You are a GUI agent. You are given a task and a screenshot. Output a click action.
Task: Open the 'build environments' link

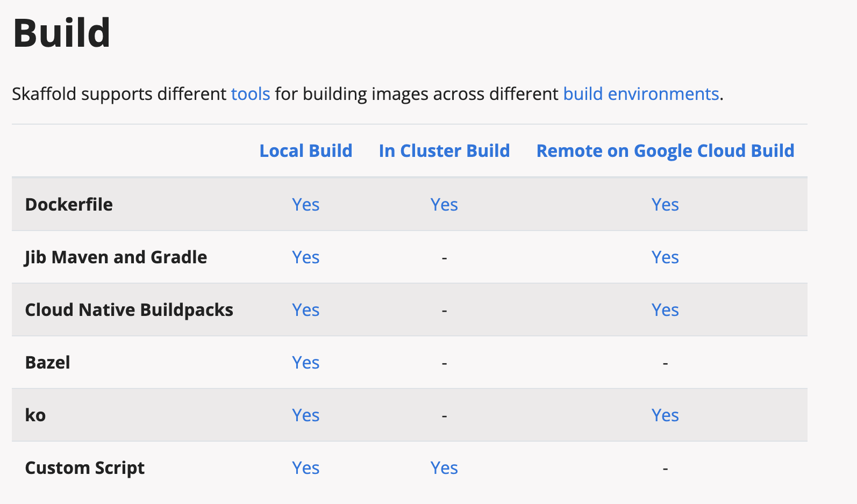point(641,94)
